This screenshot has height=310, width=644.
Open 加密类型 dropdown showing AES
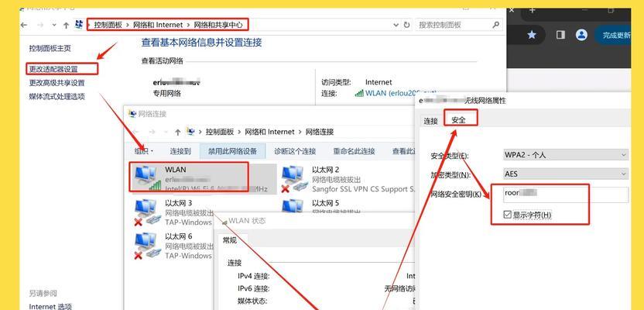(x=566, y=174)
